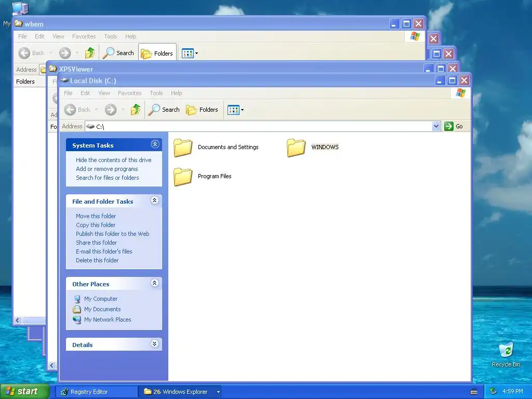Open View menu in Local Disk window

[x=104, y=93]
